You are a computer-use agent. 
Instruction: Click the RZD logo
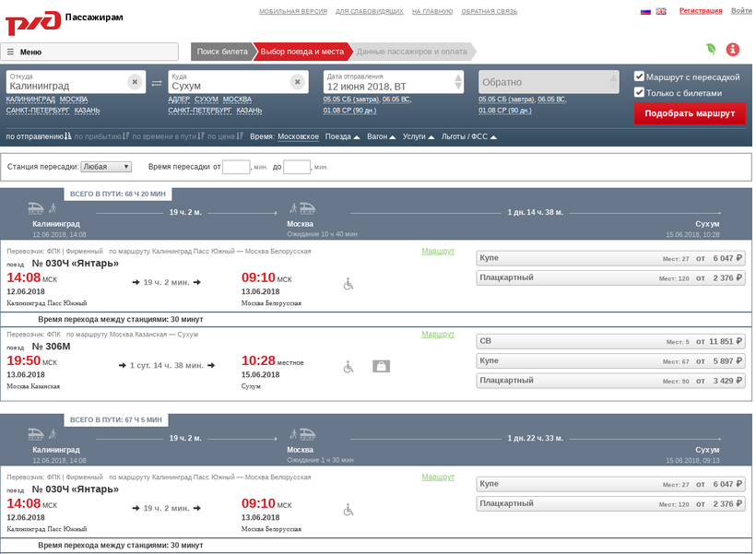point(32,21)
